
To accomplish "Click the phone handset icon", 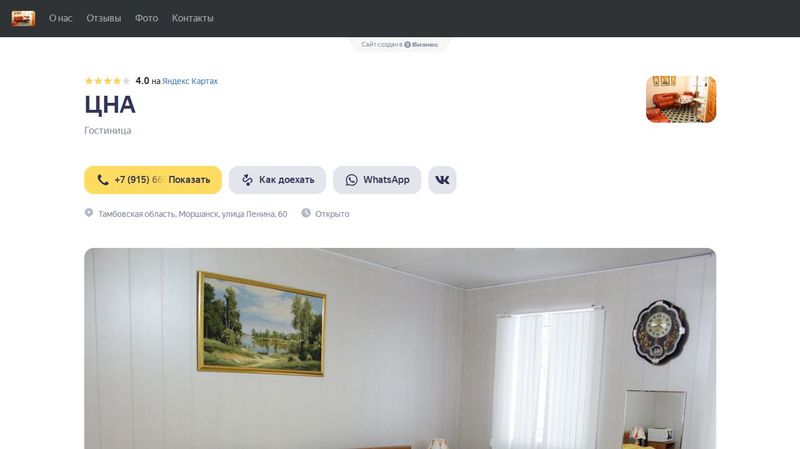I will pos(103,180).
